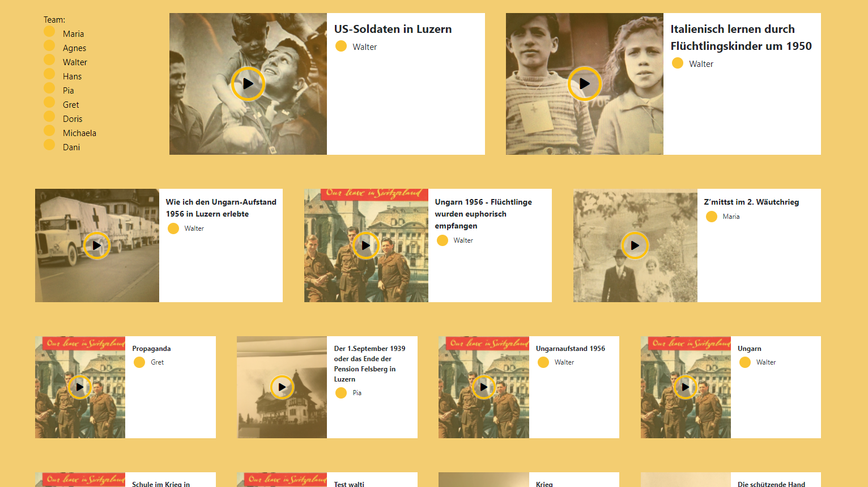Click author Pia under Pension Felsberg story
This screenshot has height=487, width=868.
tap(357, 393)
